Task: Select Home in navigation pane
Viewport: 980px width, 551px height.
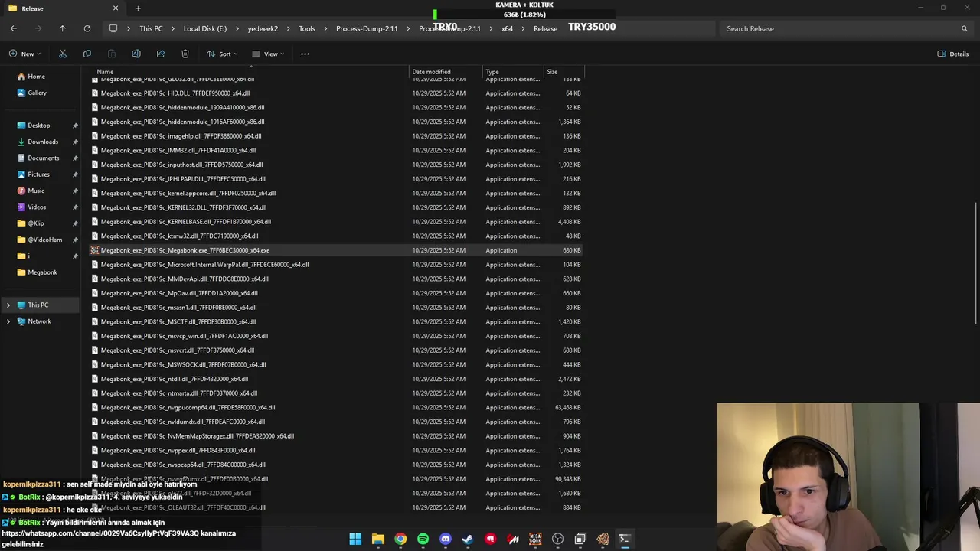Action: coord(36,77)
